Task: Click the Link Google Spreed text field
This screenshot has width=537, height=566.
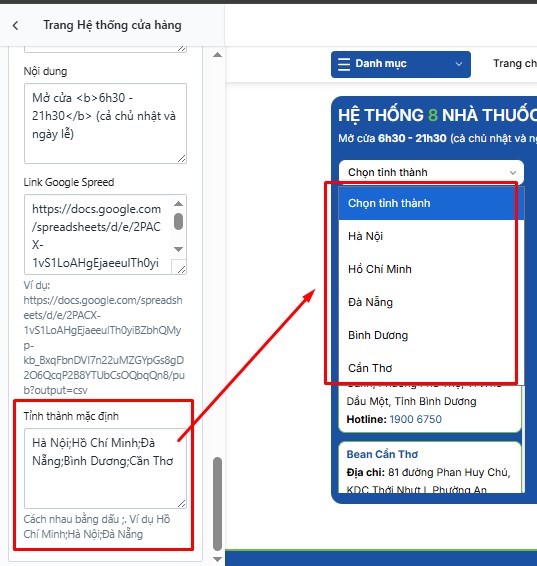Action: (98, 235)
